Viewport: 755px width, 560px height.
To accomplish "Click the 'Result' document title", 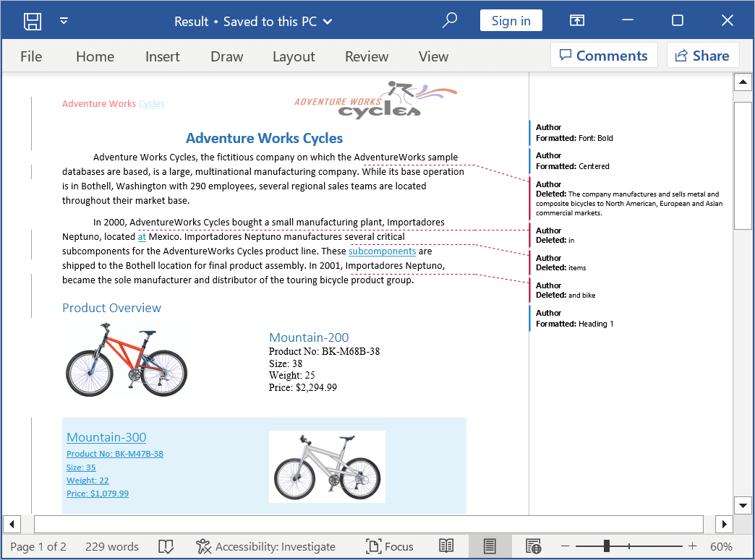I will 191,22.
